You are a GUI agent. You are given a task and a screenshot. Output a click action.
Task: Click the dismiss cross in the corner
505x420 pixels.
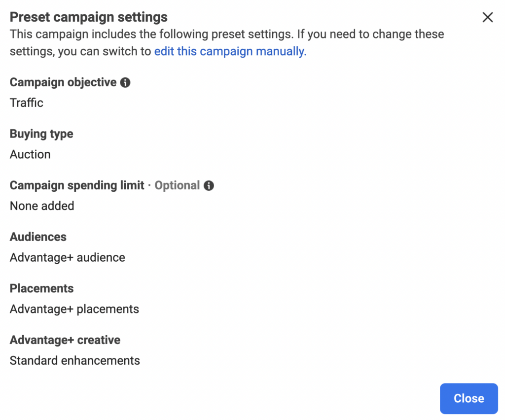click(488, 17)
